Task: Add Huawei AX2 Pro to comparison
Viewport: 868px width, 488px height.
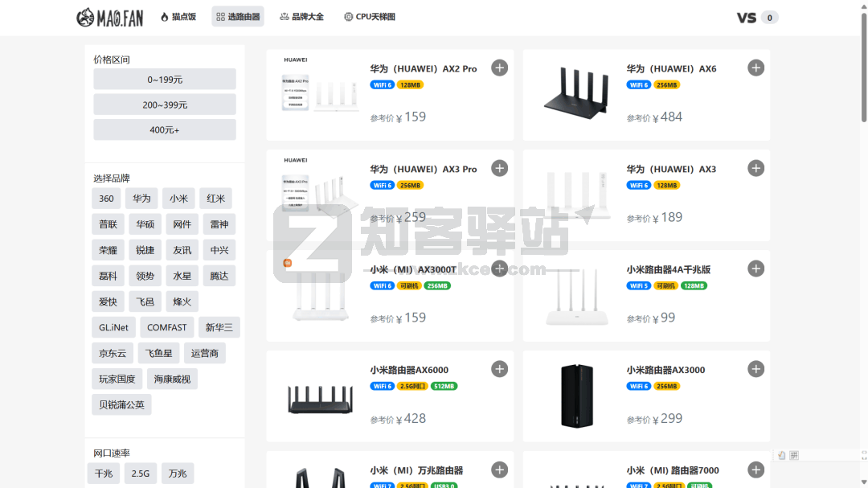Action: 499,68
